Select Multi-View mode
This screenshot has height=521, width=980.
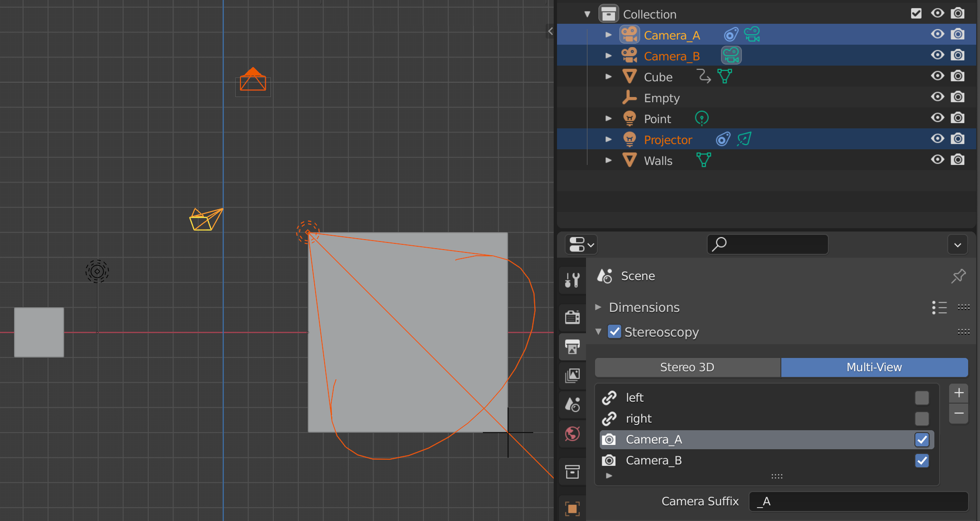click(874, 367)
